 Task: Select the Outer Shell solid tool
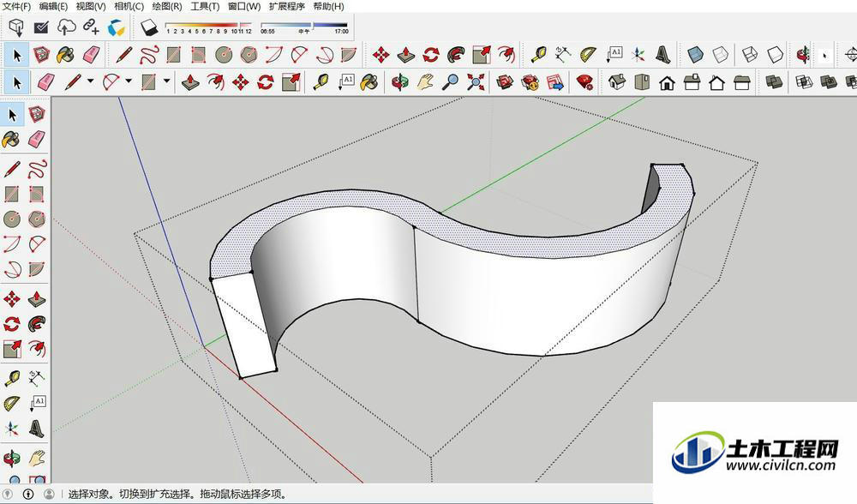(x=773, y=82)
